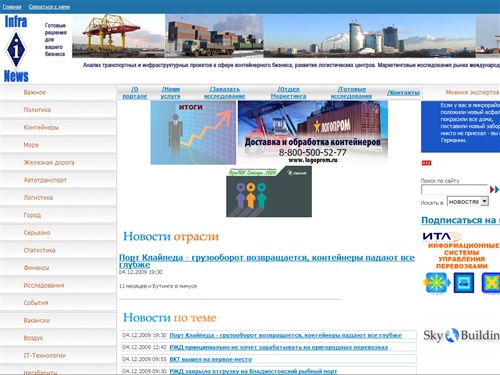This screenshot has width=500, height=375.
Task: Click the blue expert opinion quote box
Action: [460, 127]
